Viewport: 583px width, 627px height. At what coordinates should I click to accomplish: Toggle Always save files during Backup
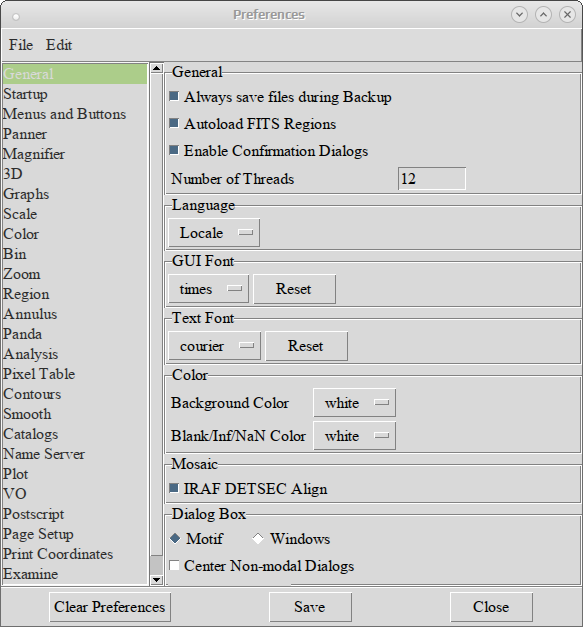[174, 96]
